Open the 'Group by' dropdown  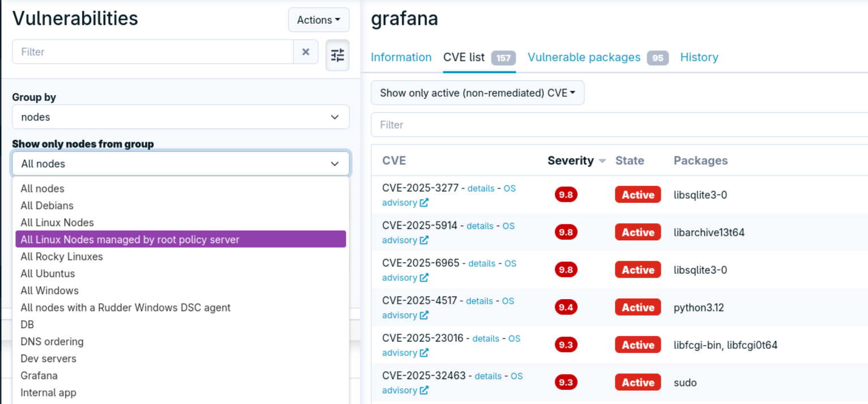180,117
